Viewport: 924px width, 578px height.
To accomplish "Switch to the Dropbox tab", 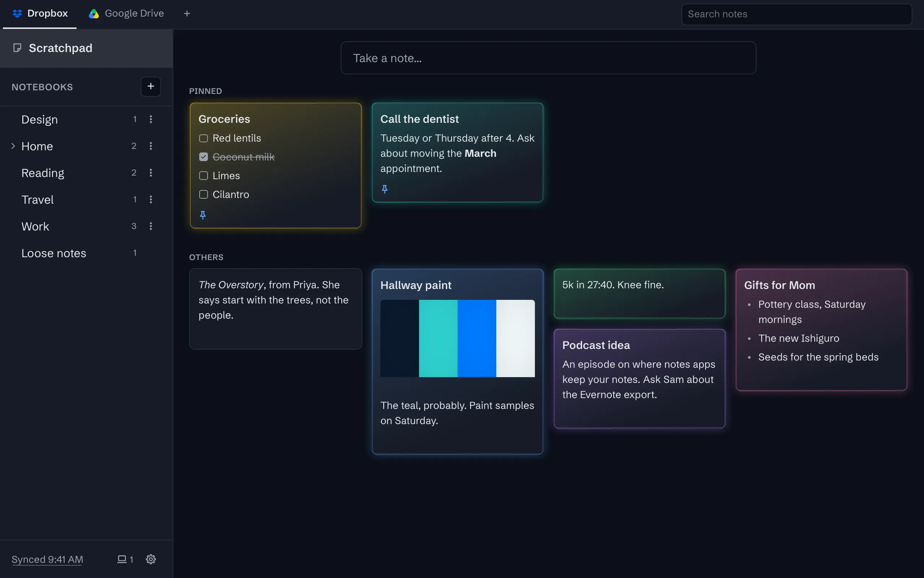I will (40, 14).
